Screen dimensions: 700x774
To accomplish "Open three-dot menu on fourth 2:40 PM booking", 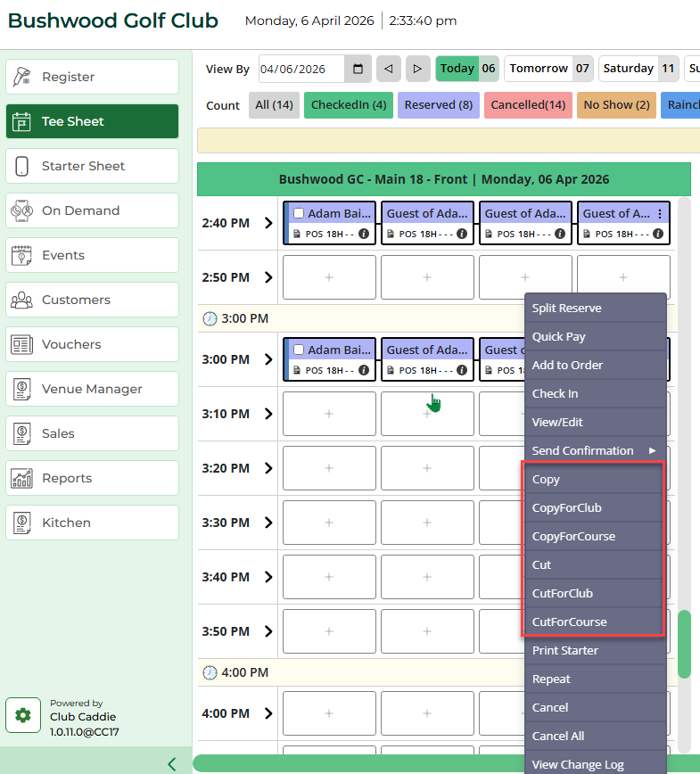I will tap(660, 214).
